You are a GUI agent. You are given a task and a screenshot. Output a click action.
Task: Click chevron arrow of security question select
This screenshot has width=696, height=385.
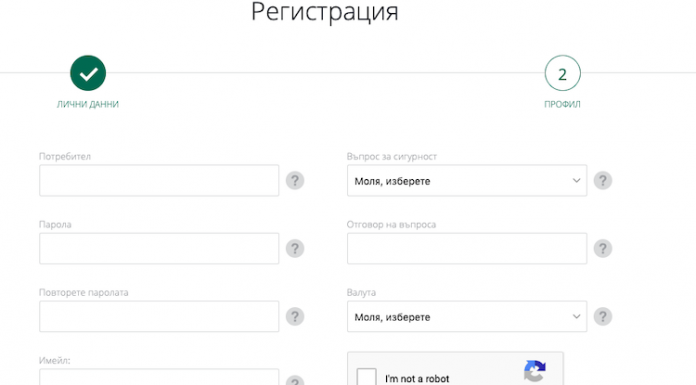576,181
